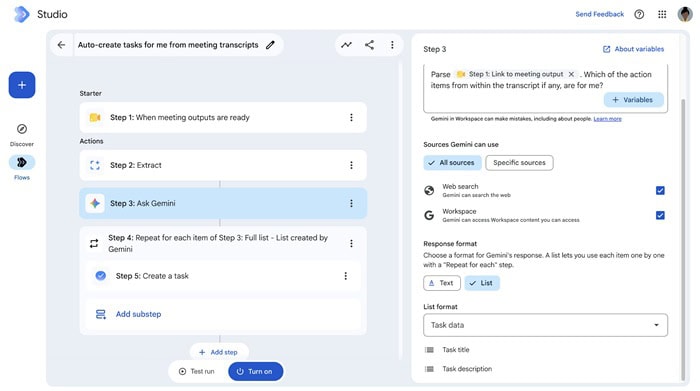Viewport: 700px width, 391px height.
Task: Select Step 2: Extract row
Action: 223,165
